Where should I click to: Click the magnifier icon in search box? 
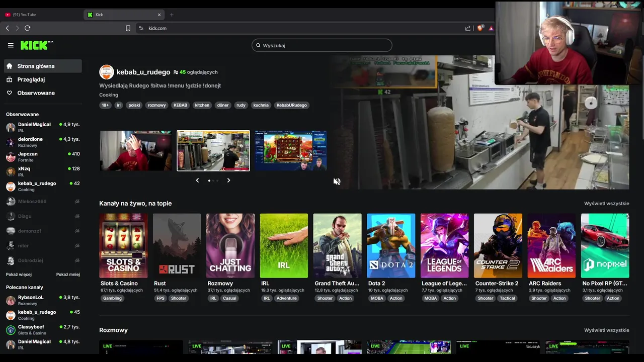pos(258,45)
